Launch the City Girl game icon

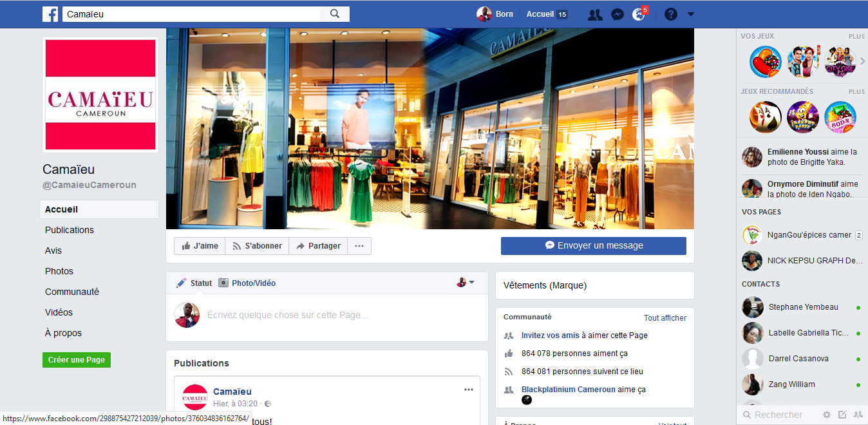840,62
